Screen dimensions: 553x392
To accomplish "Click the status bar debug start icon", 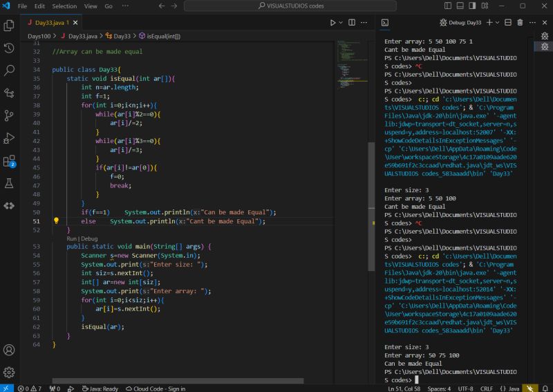I will (x=71, y=389).
